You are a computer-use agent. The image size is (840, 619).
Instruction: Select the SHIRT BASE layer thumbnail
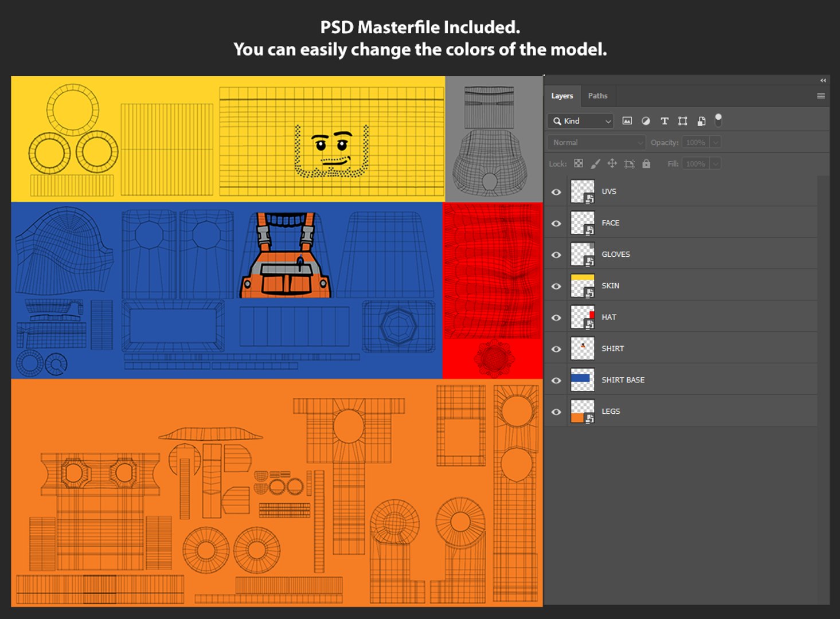click(x=583, y=380)
